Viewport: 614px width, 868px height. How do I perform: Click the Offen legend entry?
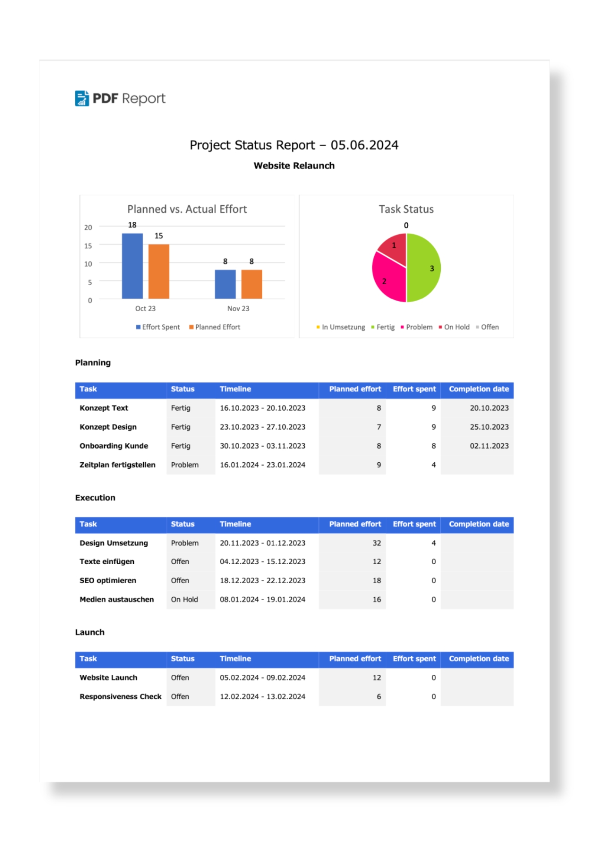[x=487, y=327]
